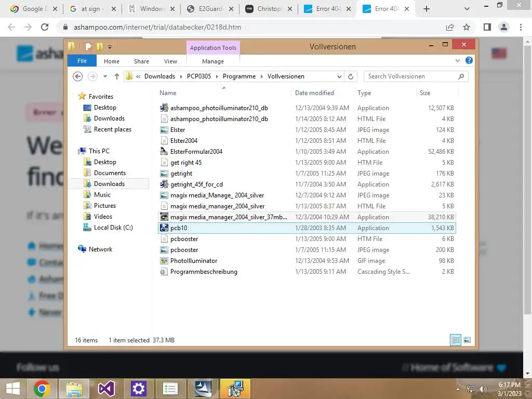Open the File ribbon tab
Viewport: 532px width, 399px height.
(82, 61)
